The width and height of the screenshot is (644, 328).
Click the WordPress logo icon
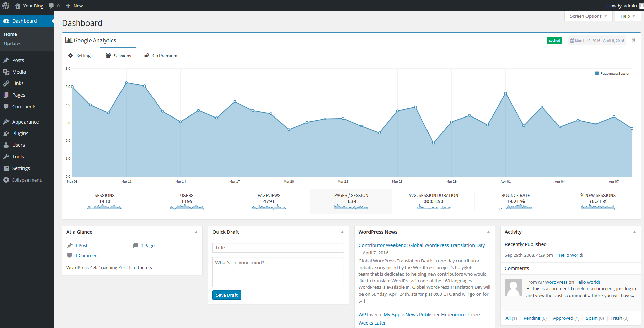coord(6,6)
